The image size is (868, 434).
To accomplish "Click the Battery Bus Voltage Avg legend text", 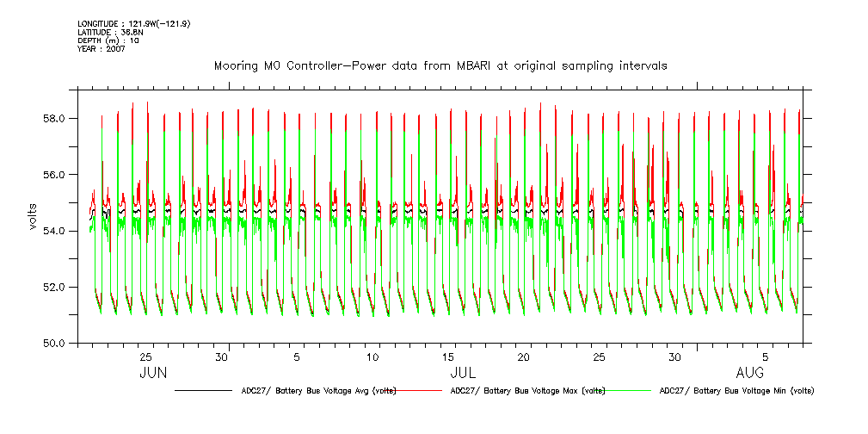I will point(319,391).
